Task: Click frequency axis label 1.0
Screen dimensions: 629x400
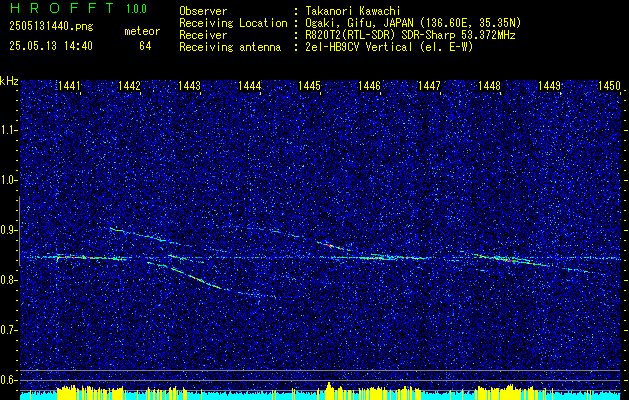Action: 8,180
